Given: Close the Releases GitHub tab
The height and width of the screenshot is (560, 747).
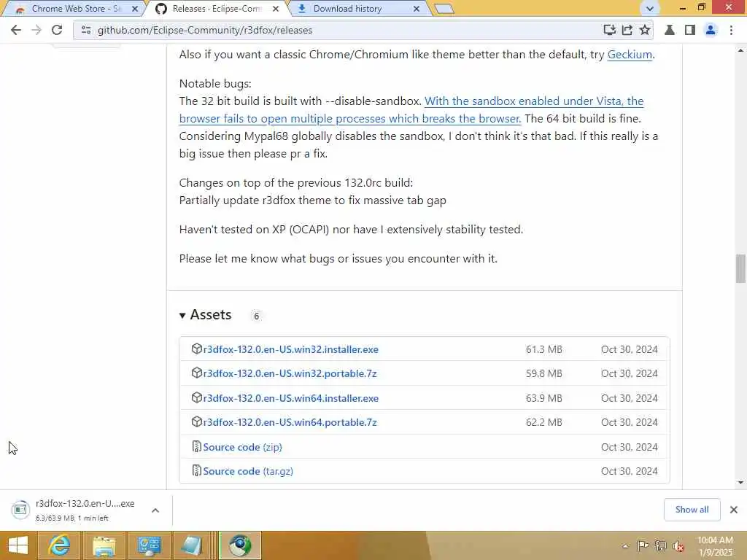Looking at the screenshot, I should tap(275, 9).
